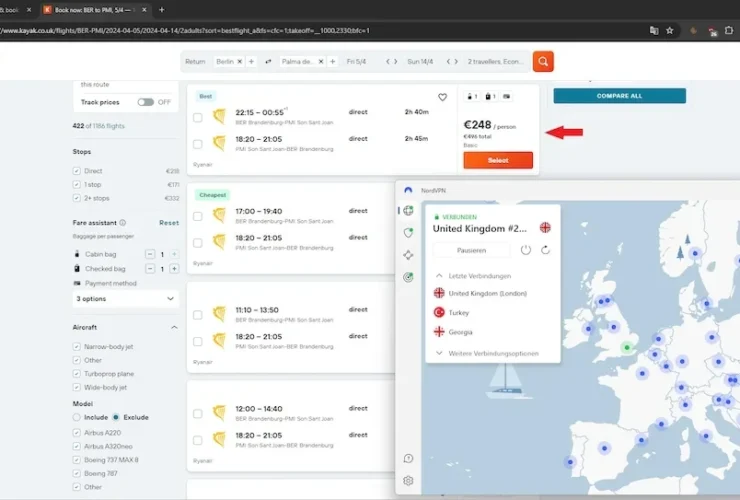Open NordVPN Threat Protection shield icon
The image size is (740, 500).
[408, 233]
